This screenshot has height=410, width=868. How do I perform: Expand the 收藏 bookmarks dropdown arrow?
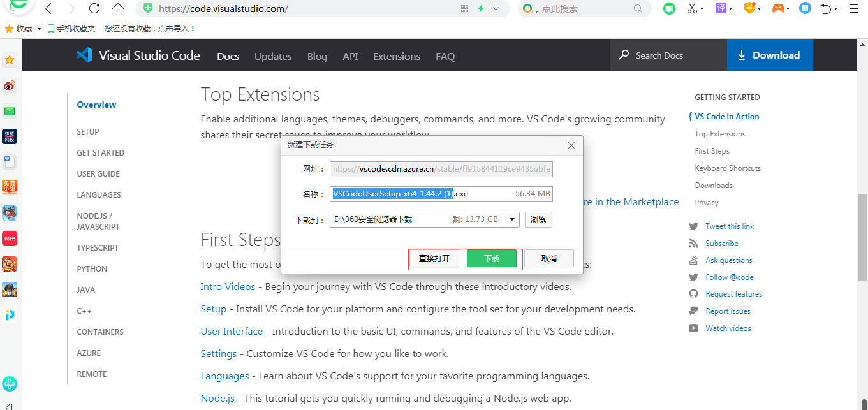pos(39,29)
